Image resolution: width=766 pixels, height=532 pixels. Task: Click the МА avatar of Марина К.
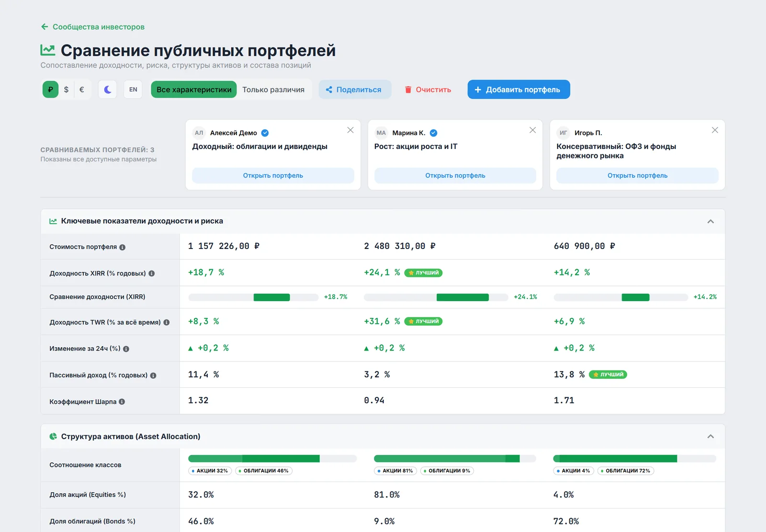pos(381,133)
